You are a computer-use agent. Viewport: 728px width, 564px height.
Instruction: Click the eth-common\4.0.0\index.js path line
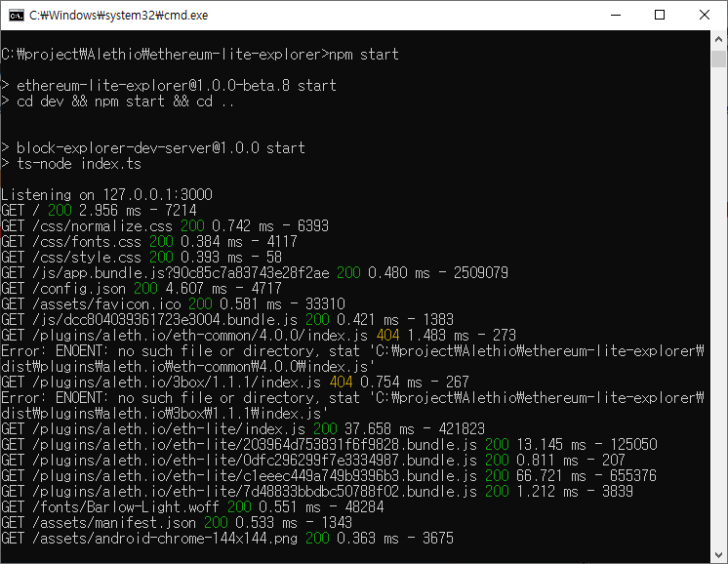pos(188,367)
